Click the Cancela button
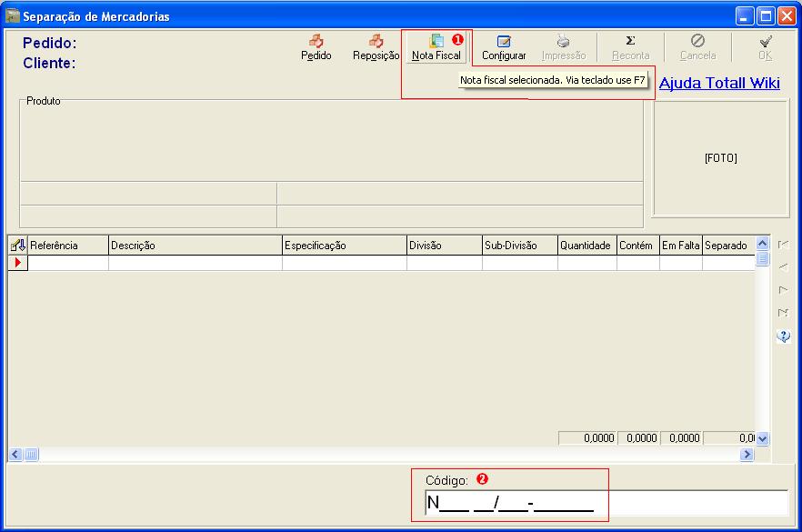This screenshot has height=532, width=802. [x=697, y=47]
